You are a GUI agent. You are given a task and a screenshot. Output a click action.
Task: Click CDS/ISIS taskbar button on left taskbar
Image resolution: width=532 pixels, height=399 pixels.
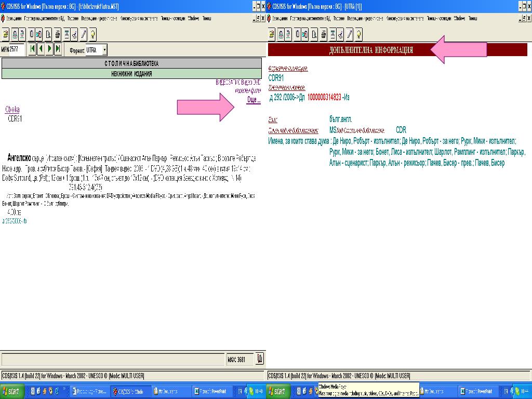[x=129, y=392]
